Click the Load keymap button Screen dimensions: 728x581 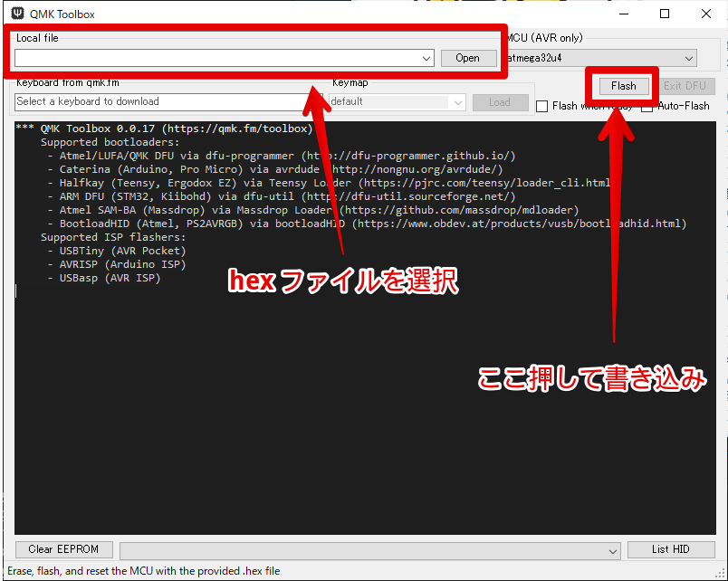coord(500,102)
